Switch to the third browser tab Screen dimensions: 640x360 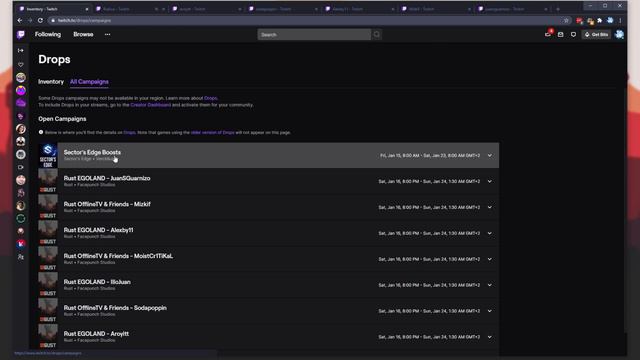point(206,9)
